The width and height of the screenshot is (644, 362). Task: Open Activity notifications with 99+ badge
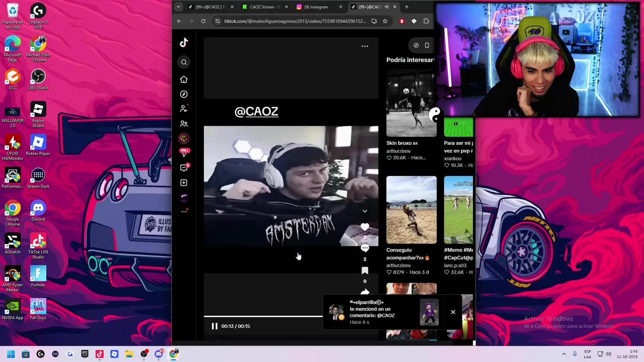(x=184, y=153)
